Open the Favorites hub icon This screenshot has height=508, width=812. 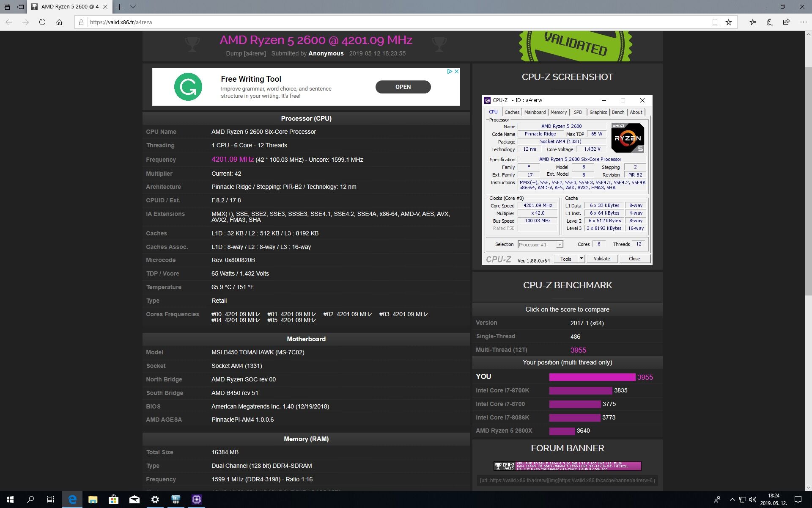[x=753, y=22]
